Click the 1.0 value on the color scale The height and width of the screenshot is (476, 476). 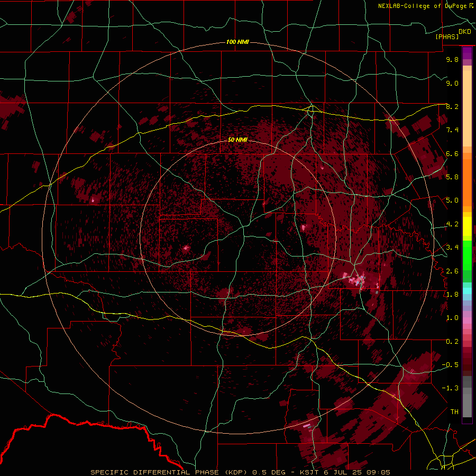pyautogui.click(x=452, y=317)
